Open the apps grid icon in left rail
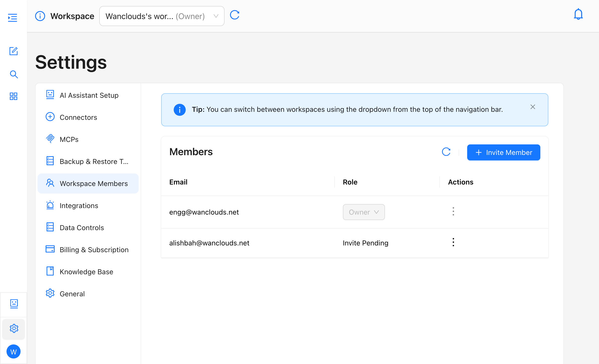This screenshot has height=364, width=599. pos(14,96)
